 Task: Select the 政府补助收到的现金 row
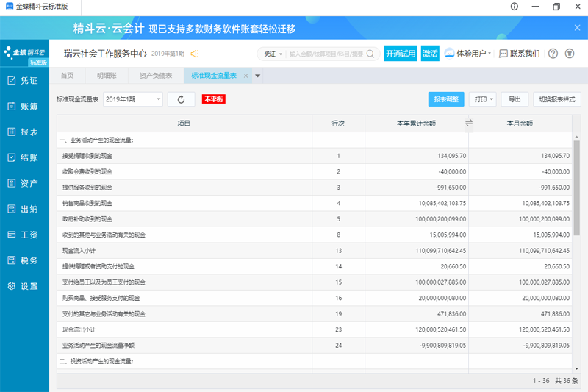[315, 218]
